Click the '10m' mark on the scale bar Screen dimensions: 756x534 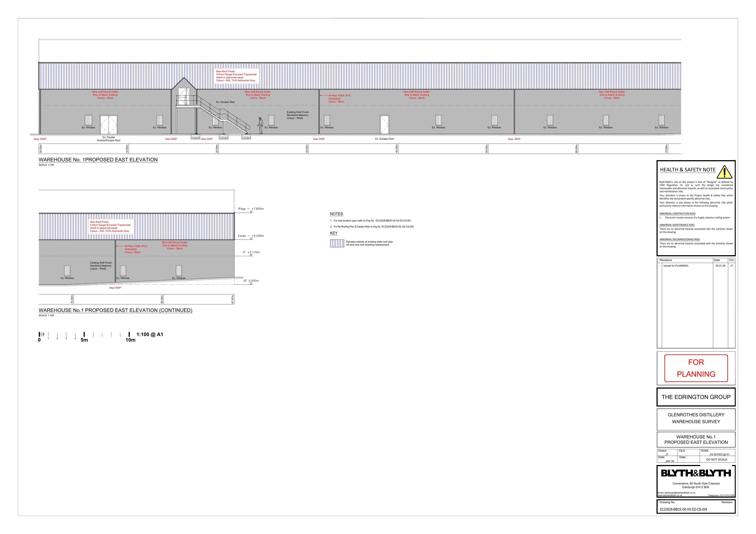coord(130,340)
